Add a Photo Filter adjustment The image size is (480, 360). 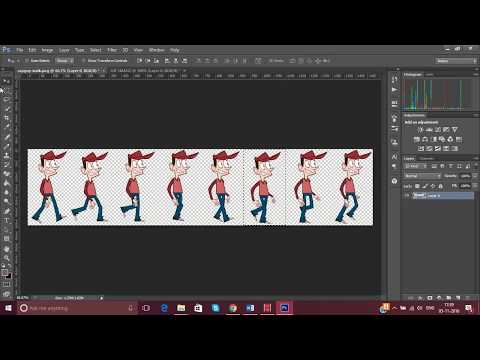click(x=442, y=139)
